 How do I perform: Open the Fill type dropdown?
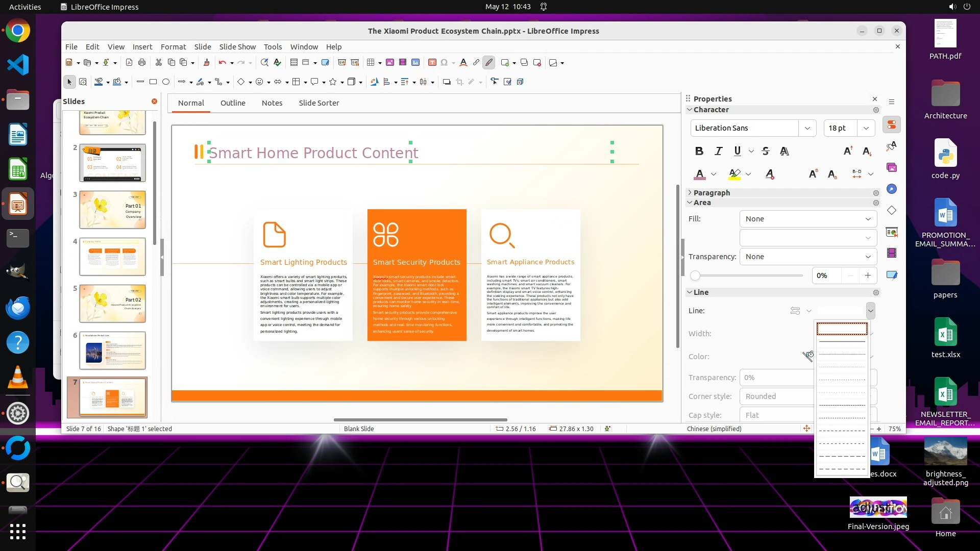point(808,219)
